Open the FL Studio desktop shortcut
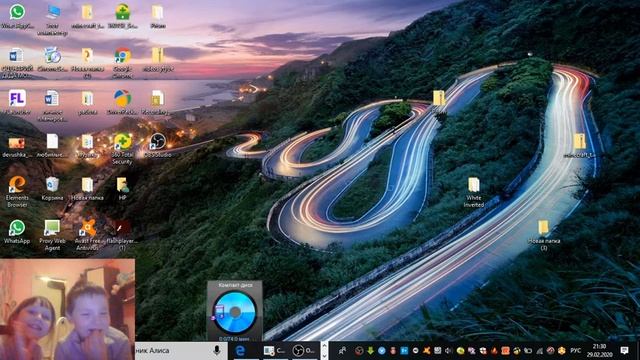 point(17,101)
